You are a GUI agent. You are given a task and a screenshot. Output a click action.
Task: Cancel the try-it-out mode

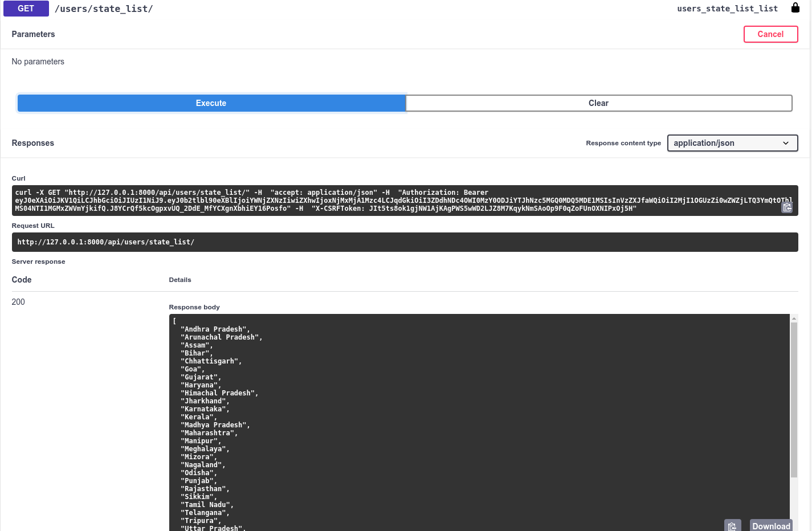770,34
